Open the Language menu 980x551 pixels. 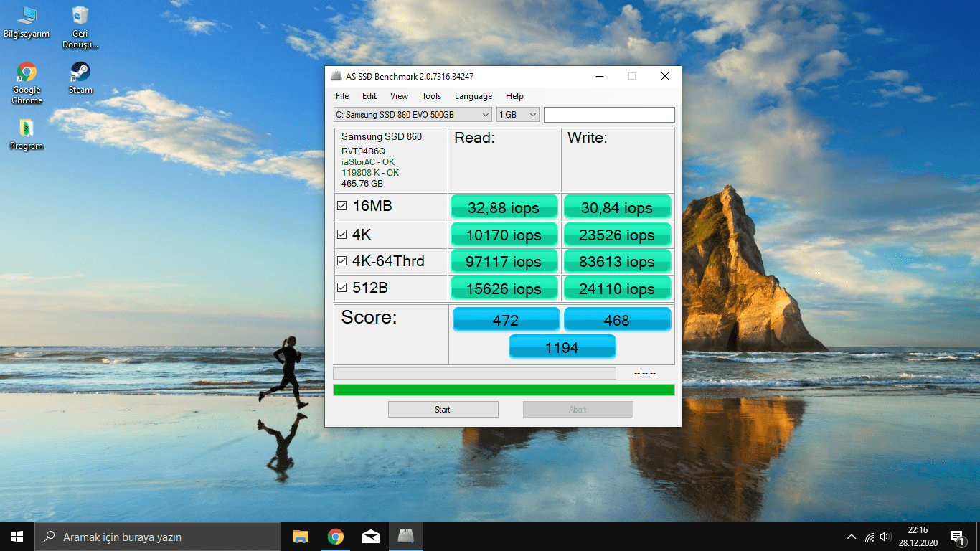click(x=473, y=96)
